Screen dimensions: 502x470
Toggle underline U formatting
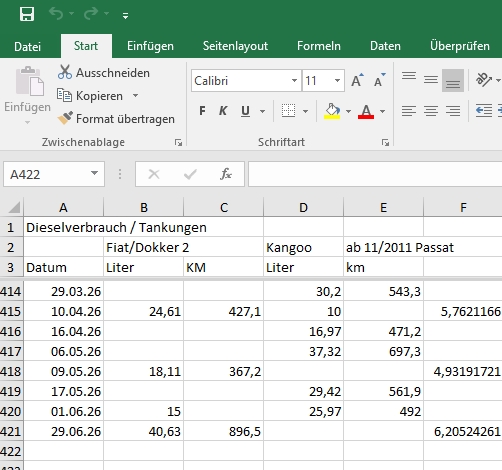(x=245, y=111)
